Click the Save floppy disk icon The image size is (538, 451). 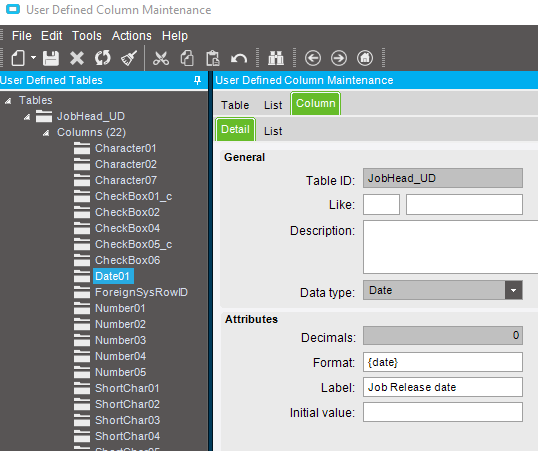click(x=51, y=58)
